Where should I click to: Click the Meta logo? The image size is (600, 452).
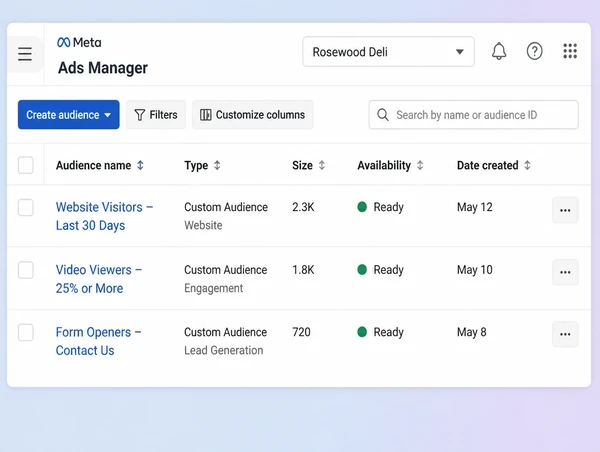point(79,42)
